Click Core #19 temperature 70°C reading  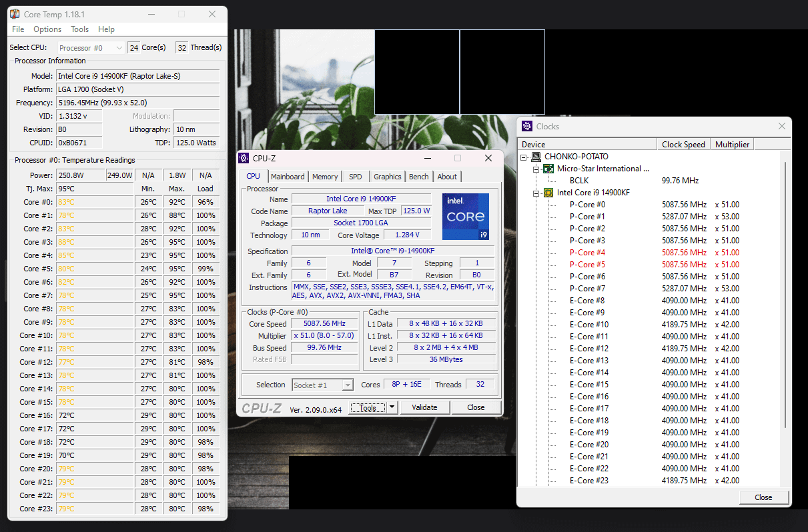pyautogui.click(x=95, y=455)
